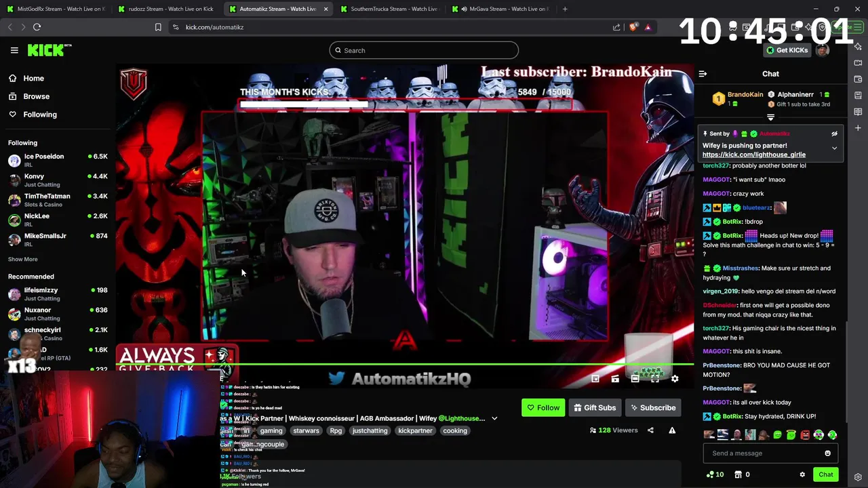Open video player settings gear
Screen dimensions: 868x488
click(675, 379)
